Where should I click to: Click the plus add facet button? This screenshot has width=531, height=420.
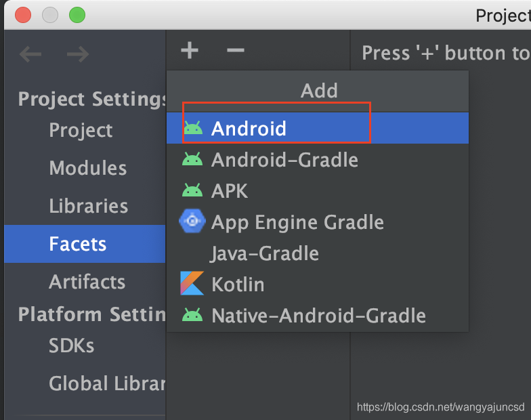click(190, 50)
